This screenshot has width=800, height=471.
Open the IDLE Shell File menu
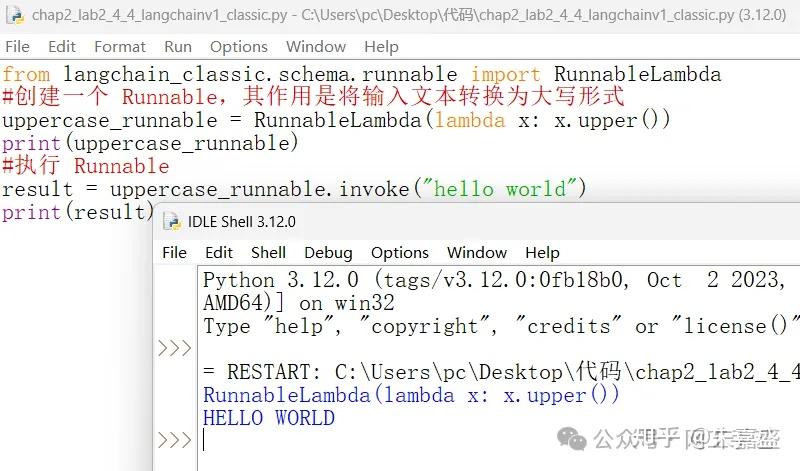coord(174,253)
